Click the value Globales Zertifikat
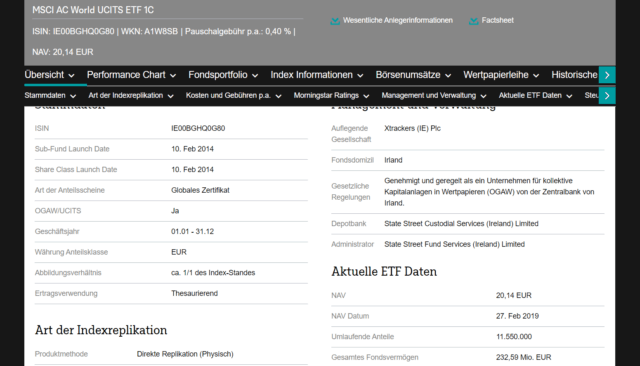This screenshot has height=366, width=640. tap(200, 190)
